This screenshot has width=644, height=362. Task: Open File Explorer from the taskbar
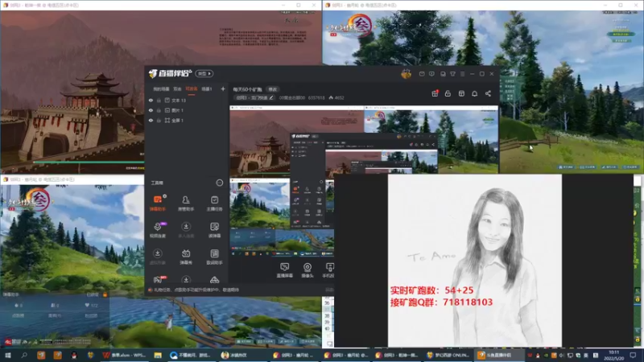tap(158, 355)
